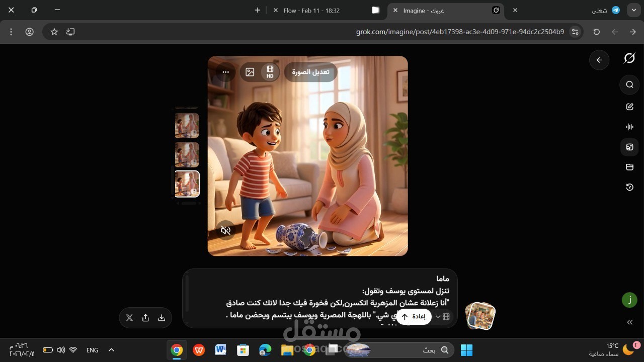Open Word from taskbar

click(x=221, y=350)
